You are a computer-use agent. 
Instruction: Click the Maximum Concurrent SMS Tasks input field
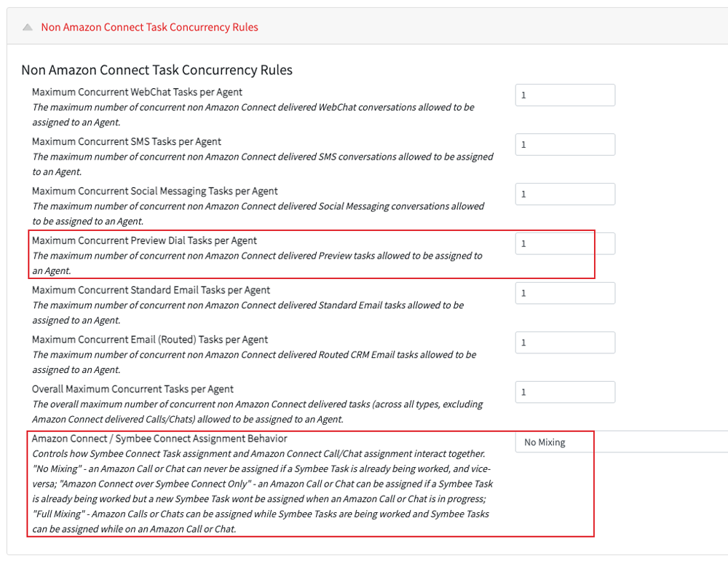pyautogui.click(x=565, y=144)
